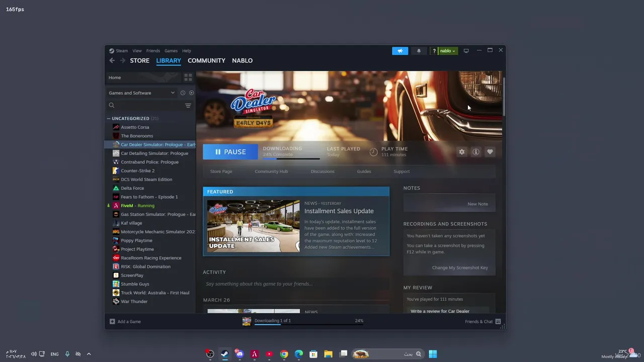
Task: Click the ready-to-play filter icon
Action: pyautogui.click(x=191, y=93)
